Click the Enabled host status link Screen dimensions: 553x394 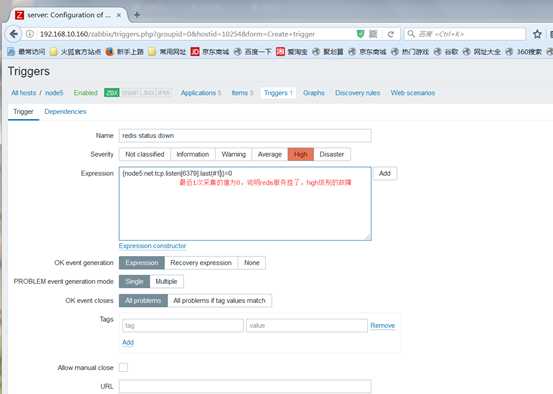[x=85, y=93]
